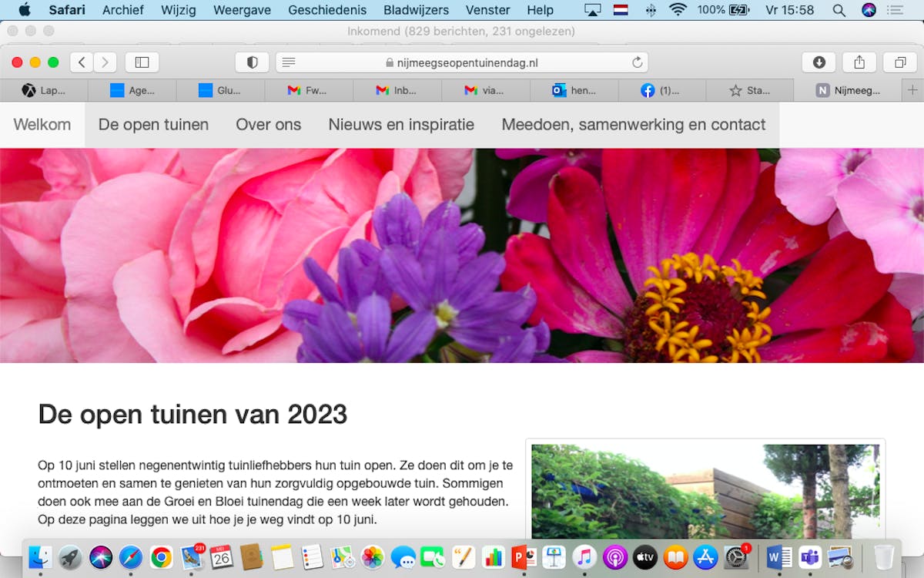Expand the Dutch input source menu
This screenshot has width=924, height=578.
(x=621, y=10)
